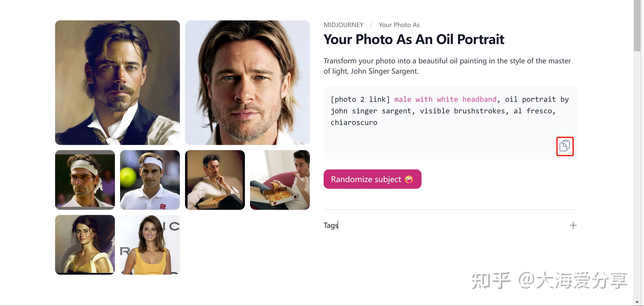Select the painted man with white headband thumbnail
This screenshot has height=306, width=644.
(85, 180)
